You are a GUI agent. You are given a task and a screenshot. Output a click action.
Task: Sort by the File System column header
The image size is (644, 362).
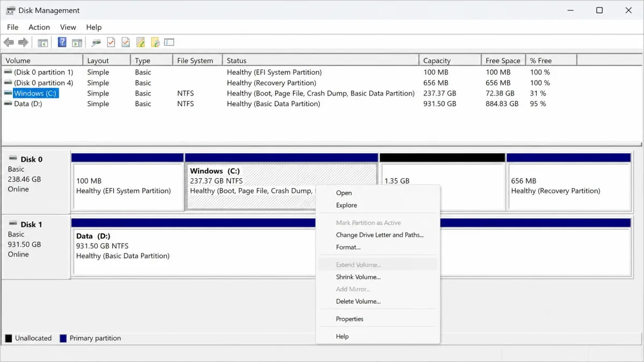pos(198,61)
